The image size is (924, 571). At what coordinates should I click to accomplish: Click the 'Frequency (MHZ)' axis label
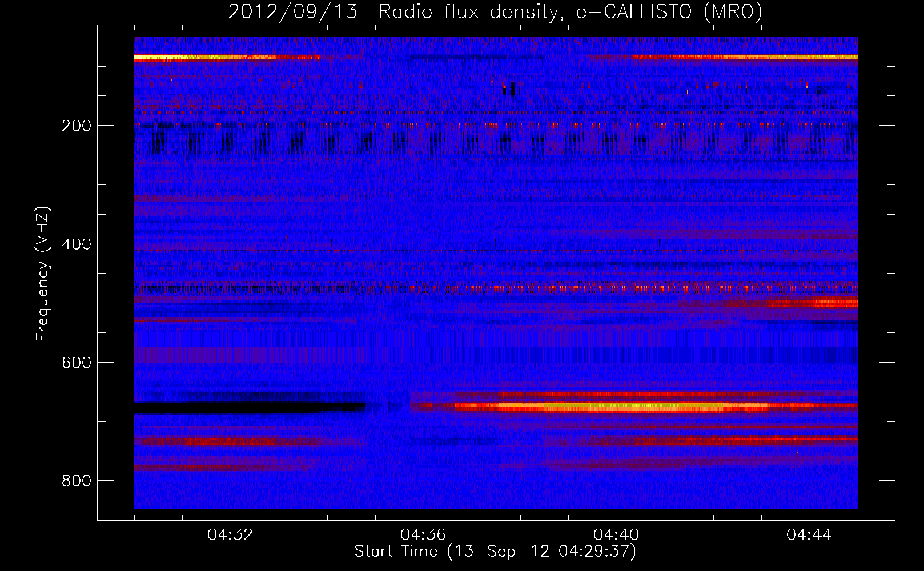[43, 274]
